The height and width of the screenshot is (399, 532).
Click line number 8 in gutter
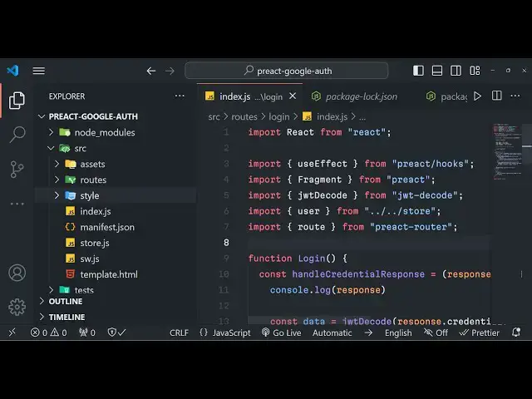tap(226, 243)
